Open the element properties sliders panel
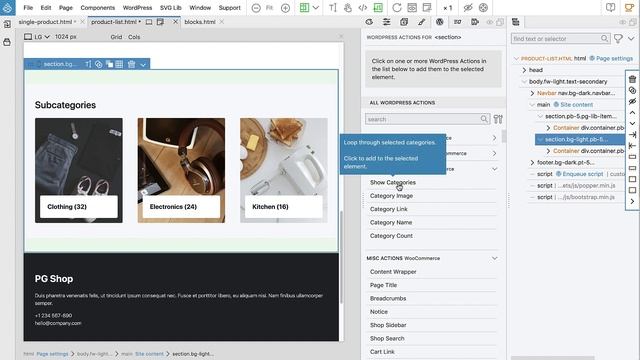640x360 pixels. 386,22
